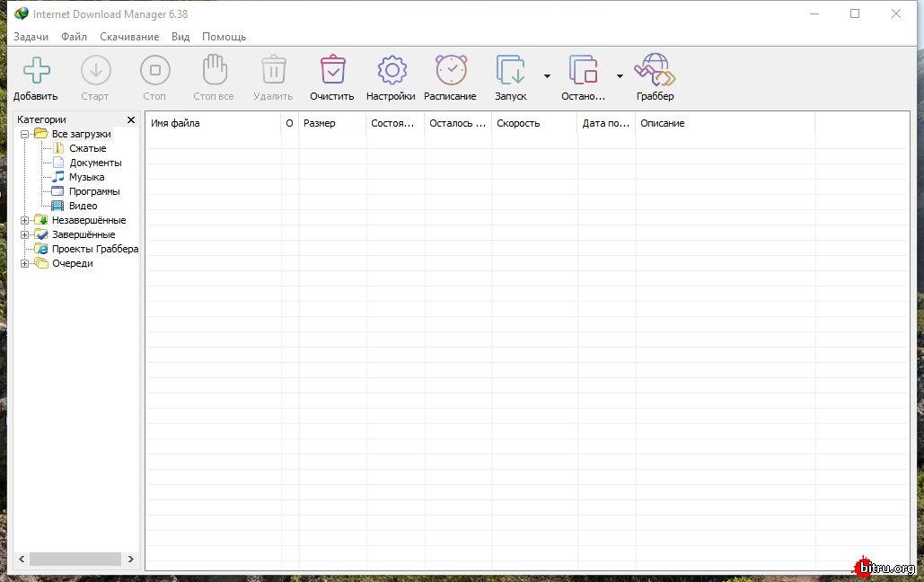Collapse the Все загрузки tree node

click(x=25, y=135)
